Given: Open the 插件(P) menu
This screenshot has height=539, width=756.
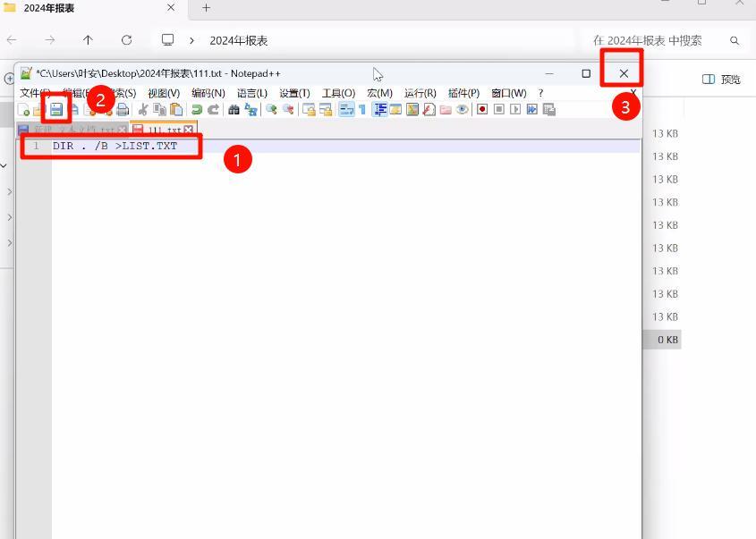Looking at the screenshot, I should [x=463, y=93].
